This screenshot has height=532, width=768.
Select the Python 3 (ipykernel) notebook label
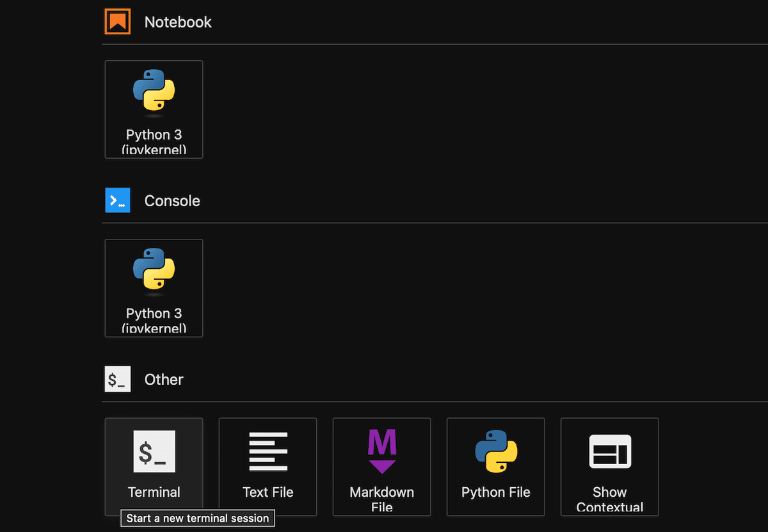(154, 140)
